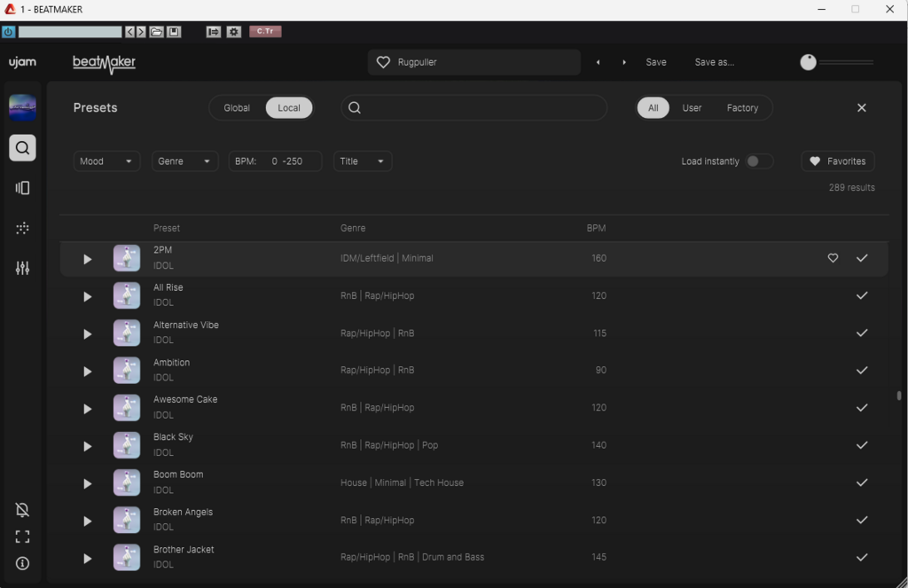Open the dotted pattern icon in the sidebar
Viewport: 908px width, 588px height.
coord(22,228)
